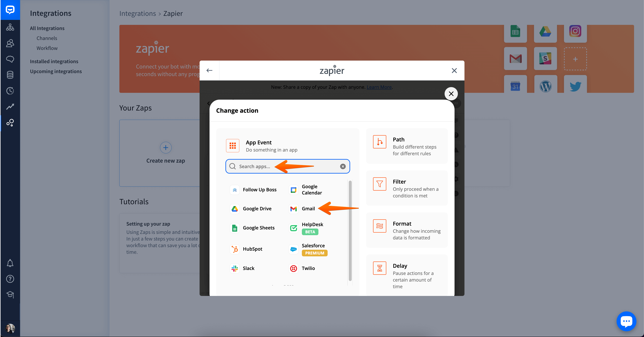Select the Path action card
644x337 pixels.
tap(407, 146)
